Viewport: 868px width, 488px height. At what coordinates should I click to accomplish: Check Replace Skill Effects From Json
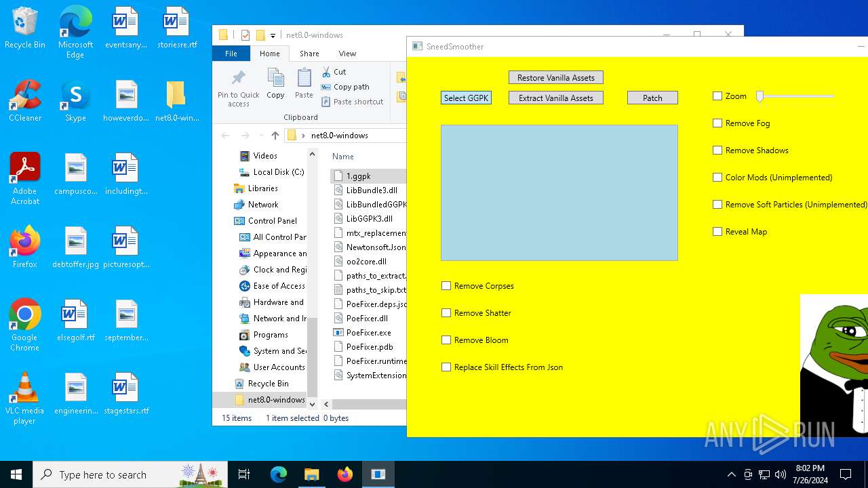446,367
